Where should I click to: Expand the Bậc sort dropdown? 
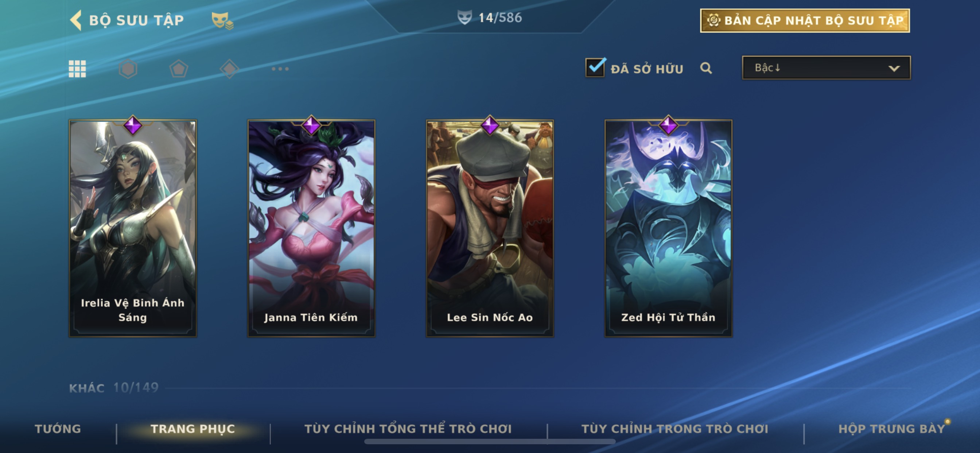826,68
